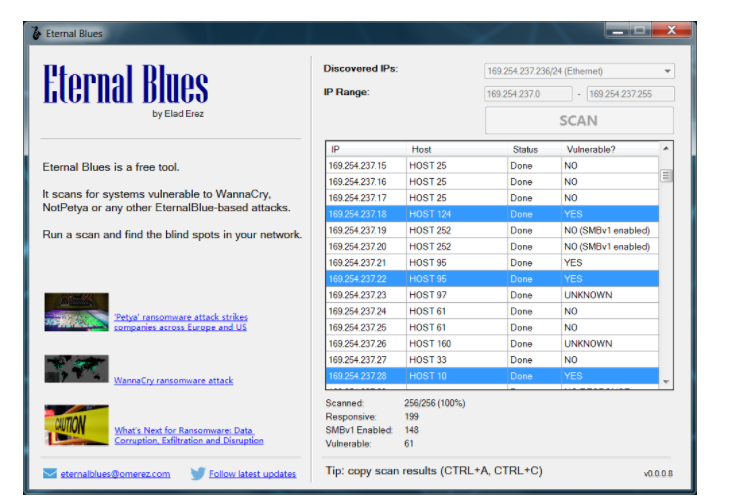Image resolution: width=732 pixels, height=500 pixels.
Task: Click the SCAN button
Action: pos(579,120)
